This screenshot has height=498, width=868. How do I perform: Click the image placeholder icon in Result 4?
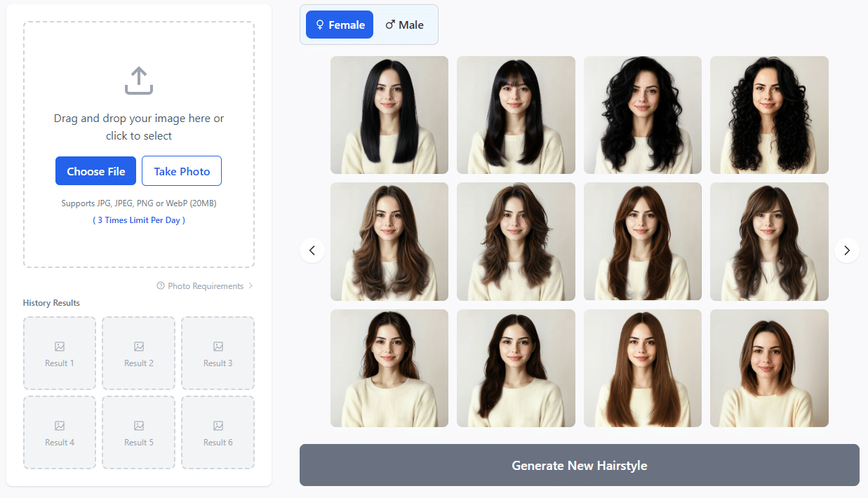59,424
